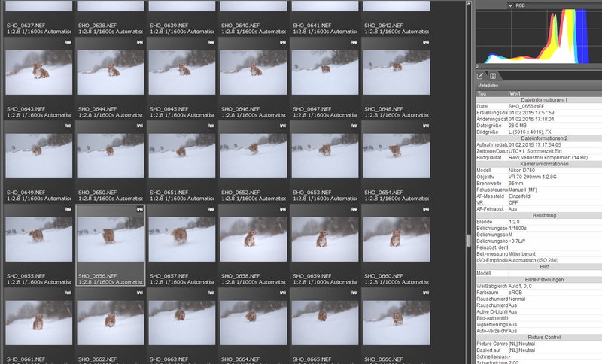The width and height of the screenshot is (602, 364).
Task: Select thumbnail SHO_0650.NEF
Action: click(111, 156)
